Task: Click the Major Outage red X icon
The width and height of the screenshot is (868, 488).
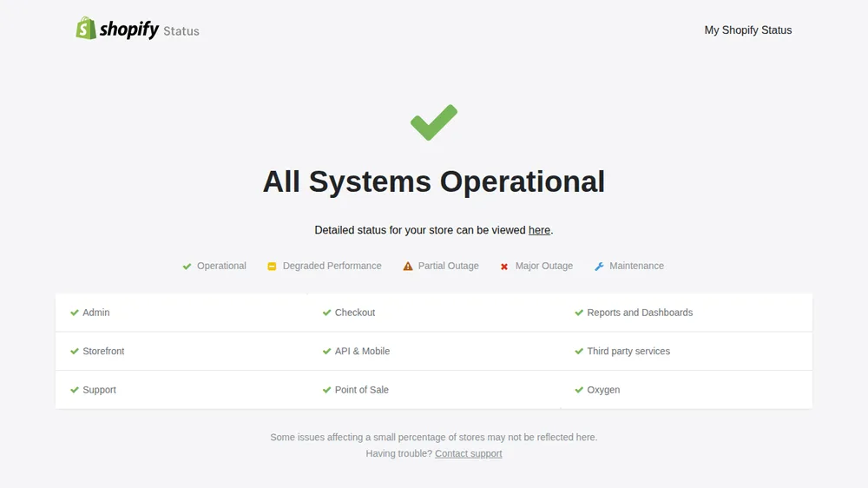Action: (504, 267)
